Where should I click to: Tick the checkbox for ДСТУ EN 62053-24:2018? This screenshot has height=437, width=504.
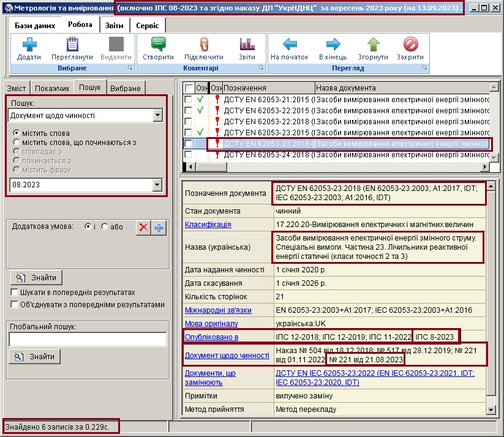pos(189,155)
